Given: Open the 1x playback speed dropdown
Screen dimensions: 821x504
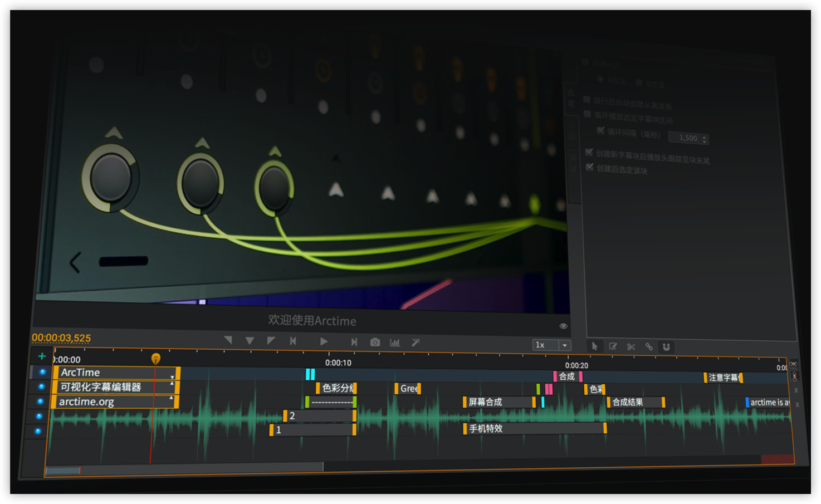Looking at the screenshot, I should point(564,345).
